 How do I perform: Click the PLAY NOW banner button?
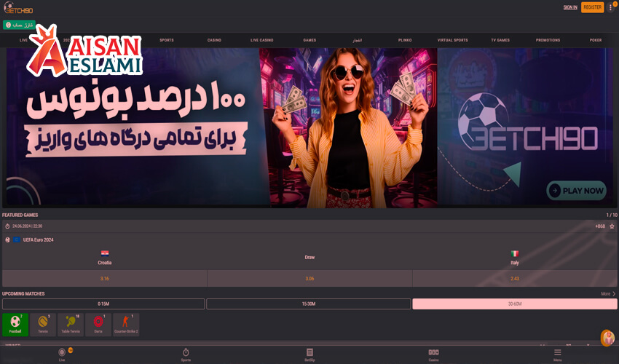tap(576, 191)
